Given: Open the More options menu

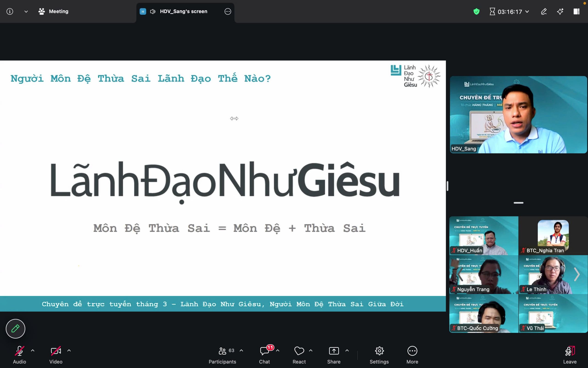Looking at the screenshot, I should click(412, 355).
